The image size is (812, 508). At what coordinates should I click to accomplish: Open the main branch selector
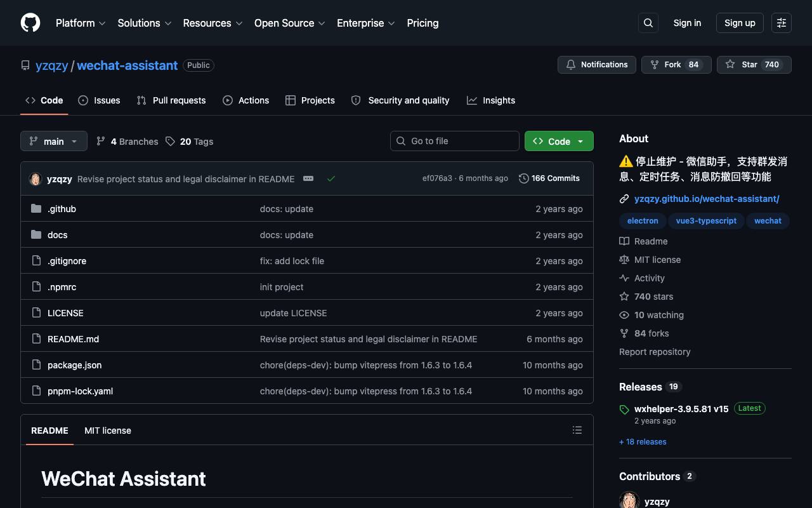pos(54,141)
